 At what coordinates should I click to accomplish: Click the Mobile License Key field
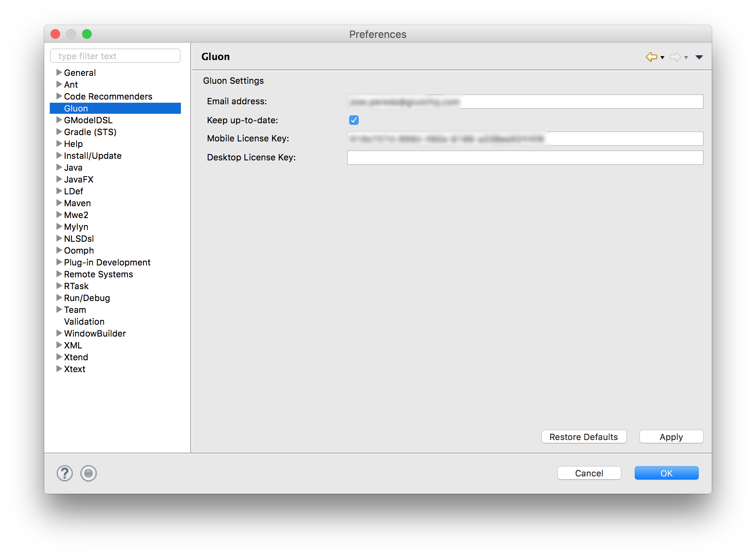[525, 139]
